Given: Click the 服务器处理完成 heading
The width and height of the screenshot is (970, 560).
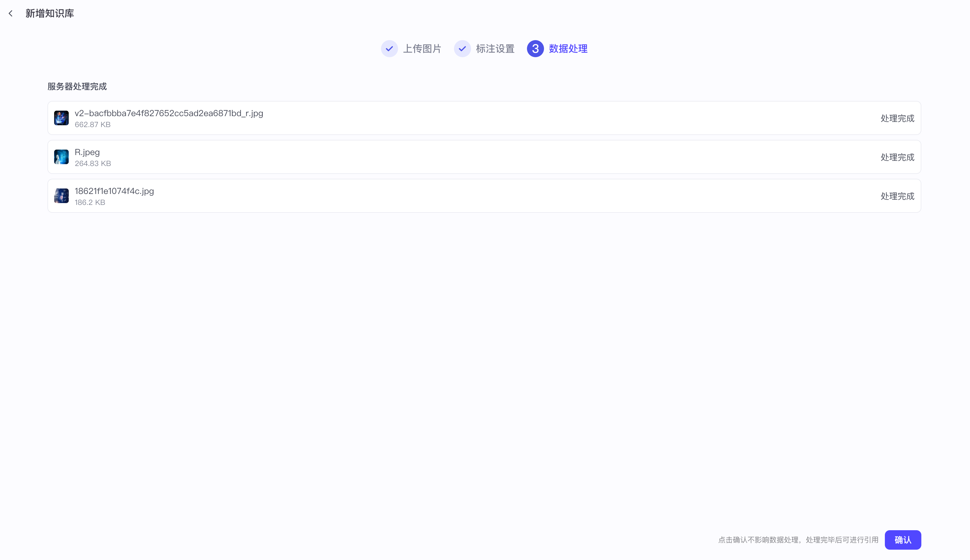Looking at the screenshot, I should (77, 87).
